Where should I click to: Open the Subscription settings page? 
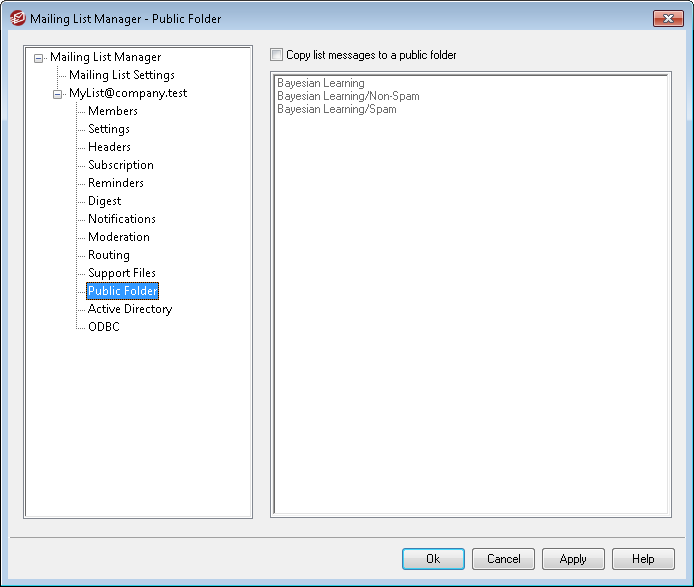pos(120,165)
